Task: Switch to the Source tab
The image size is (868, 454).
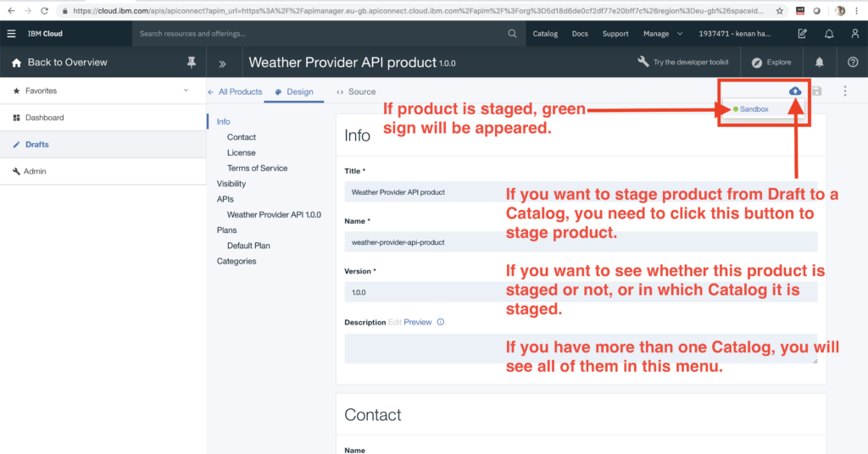Action: pos(355,91)
